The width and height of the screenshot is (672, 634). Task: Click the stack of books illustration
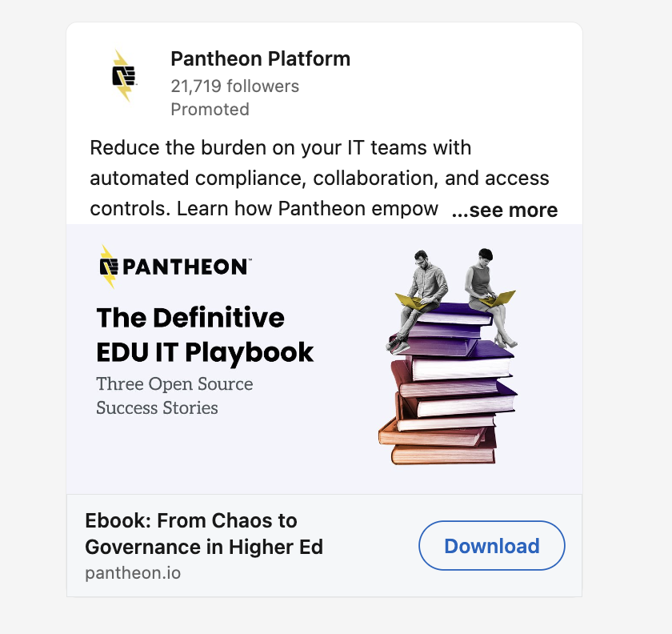(448, 383)
